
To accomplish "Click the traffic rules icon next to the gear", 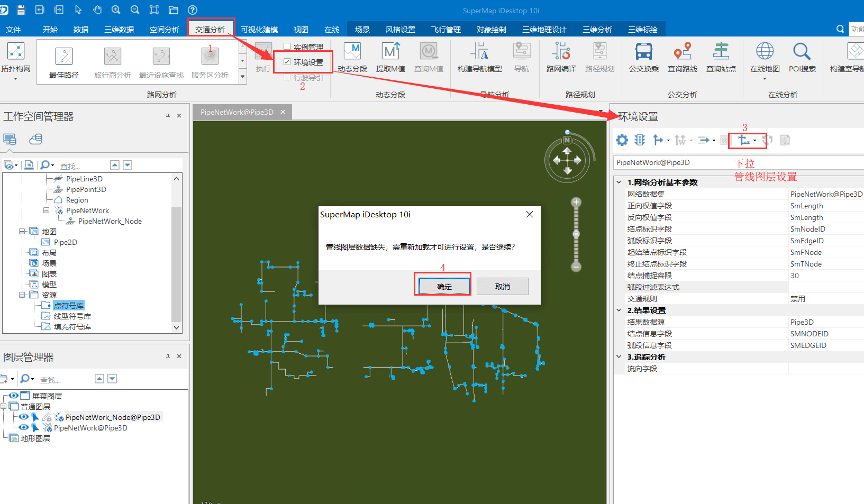I will click(640, 140).
